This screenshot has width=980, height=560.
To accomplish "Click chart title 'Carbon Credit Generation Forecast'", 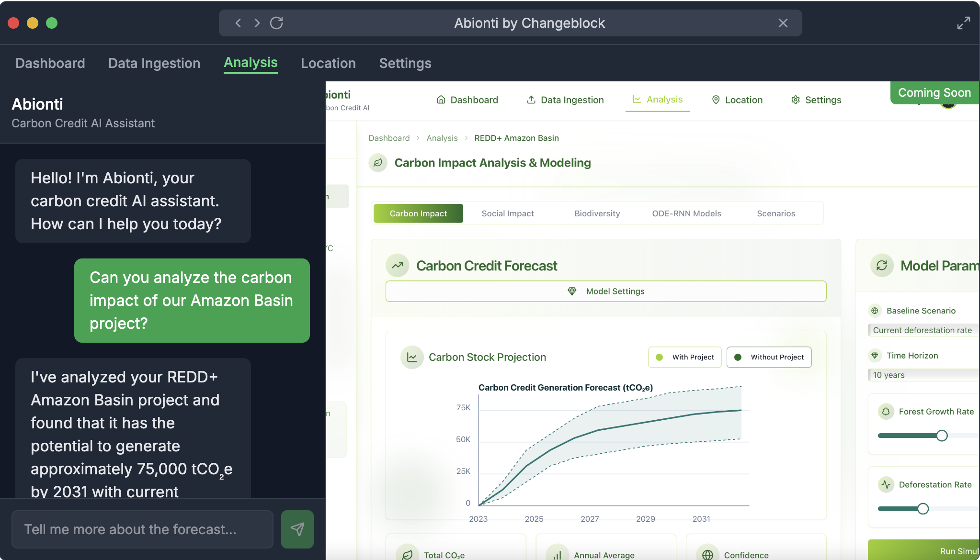I will [566, 387].
